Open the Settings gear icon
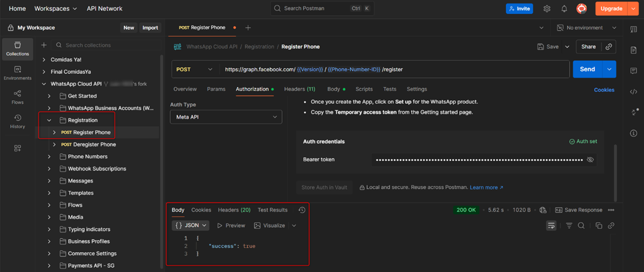This screenshot has height=272, width=644. tap(547, 9)
